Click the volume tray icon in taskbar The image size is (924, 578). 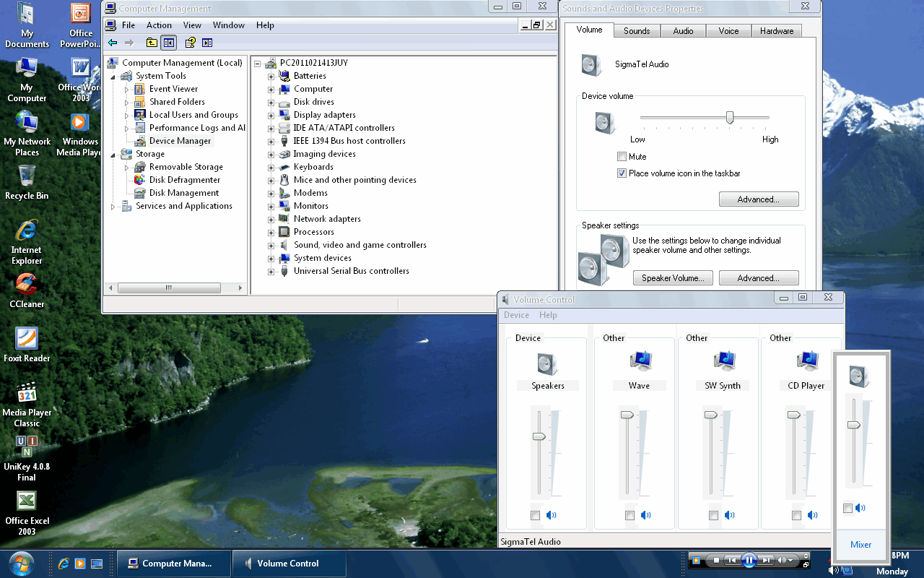834,570
